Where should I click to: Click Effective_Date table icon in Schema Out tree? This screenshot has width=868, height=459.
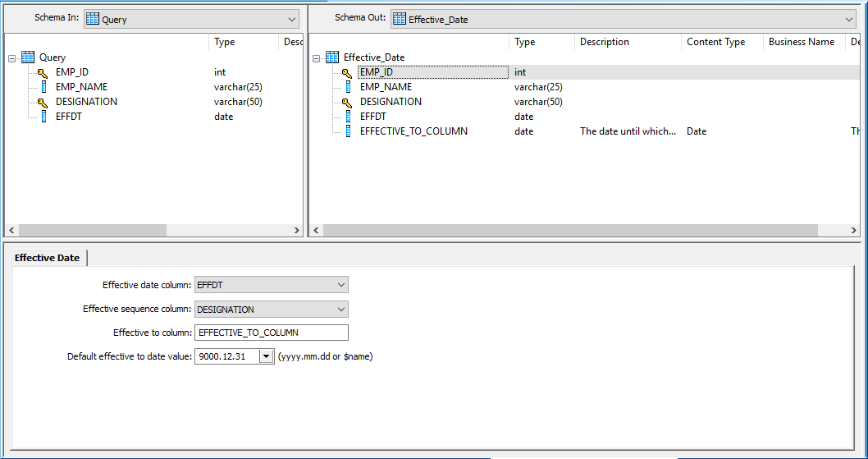[x=332, y=57]
